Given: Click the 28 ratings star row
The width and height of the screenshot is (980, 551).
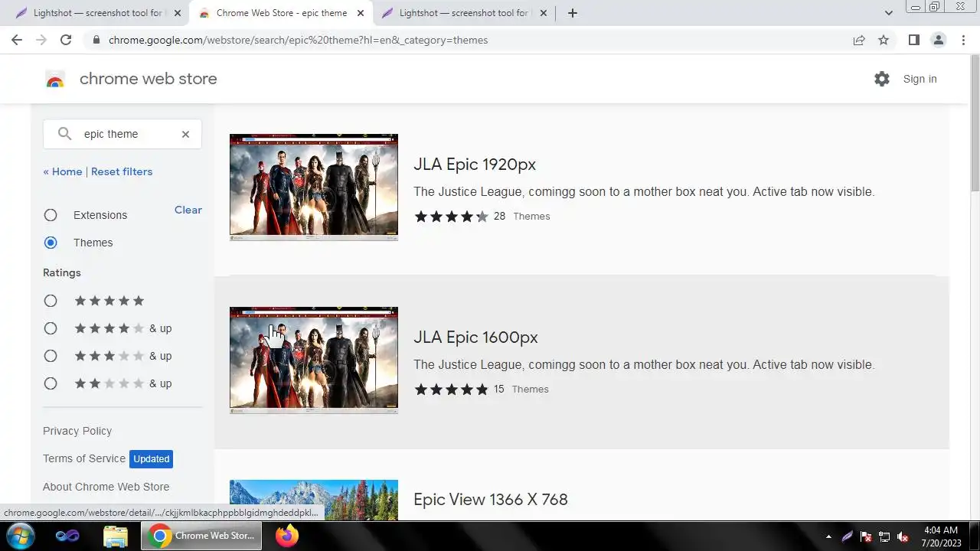Looking at the screenshot, I should tap(451, 217).
